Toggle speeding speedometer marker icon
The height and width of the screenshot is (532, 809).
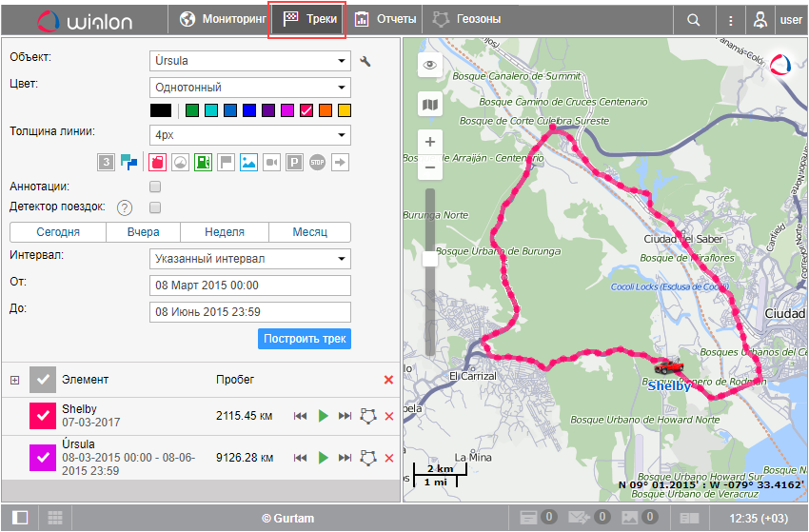coord(180,163)
